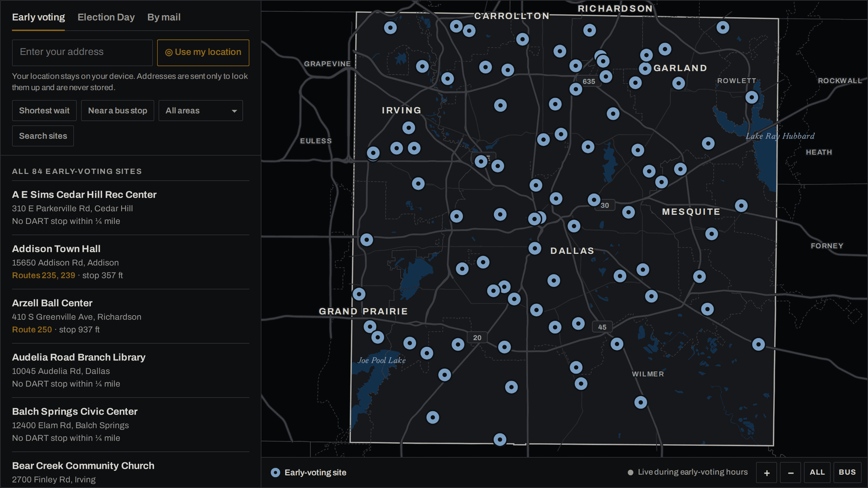This screenshot has width=868, height=488.
Task: Switch to the Election Day tab
Action: click(x=106, y=17)
